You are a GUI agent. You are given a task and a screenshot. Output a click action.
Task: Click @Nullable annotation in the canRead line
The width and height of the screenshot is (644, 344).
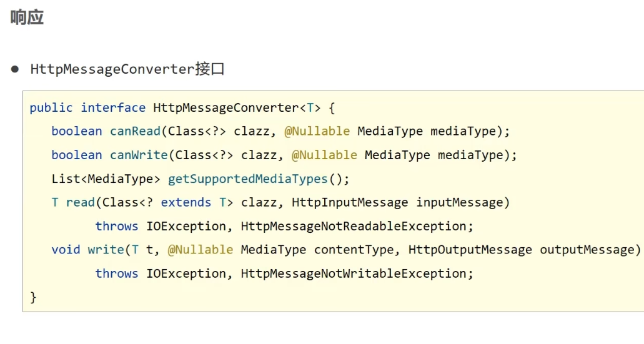(x=317, y=131)
